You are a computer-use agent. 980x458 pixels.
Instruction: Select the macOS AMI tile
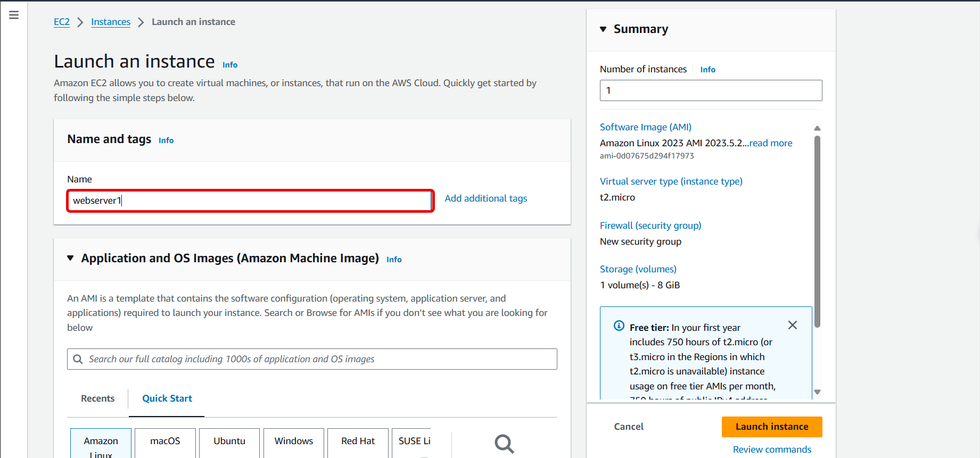pos(165,442)
